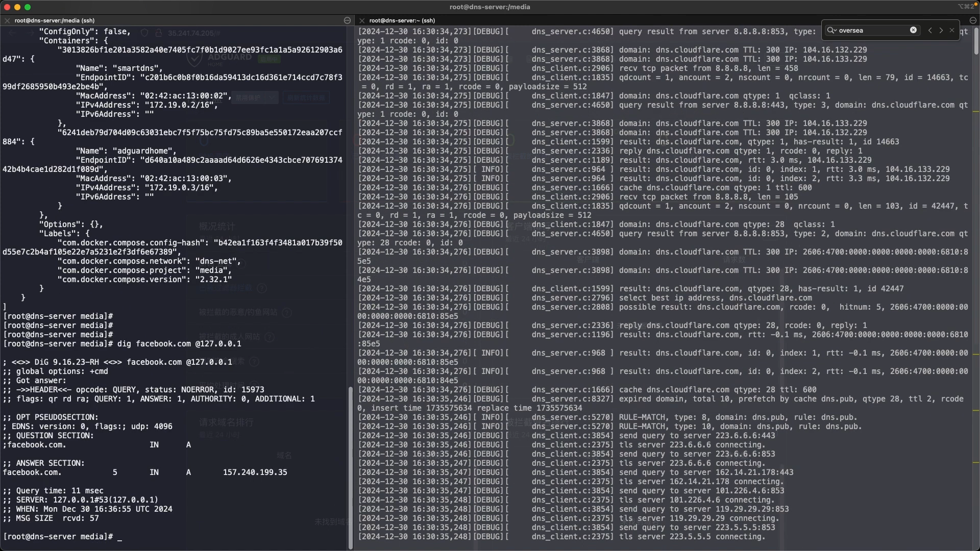Close the find bar with X

pyautogui.click(x=952, y=30)
